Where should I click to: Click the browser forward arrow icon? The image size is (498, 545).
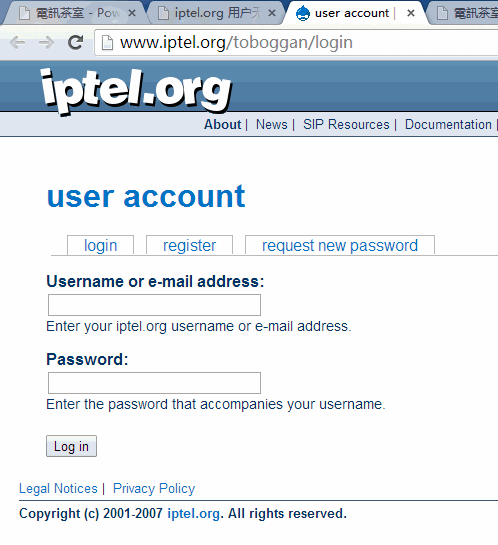(x=46, y=43)
